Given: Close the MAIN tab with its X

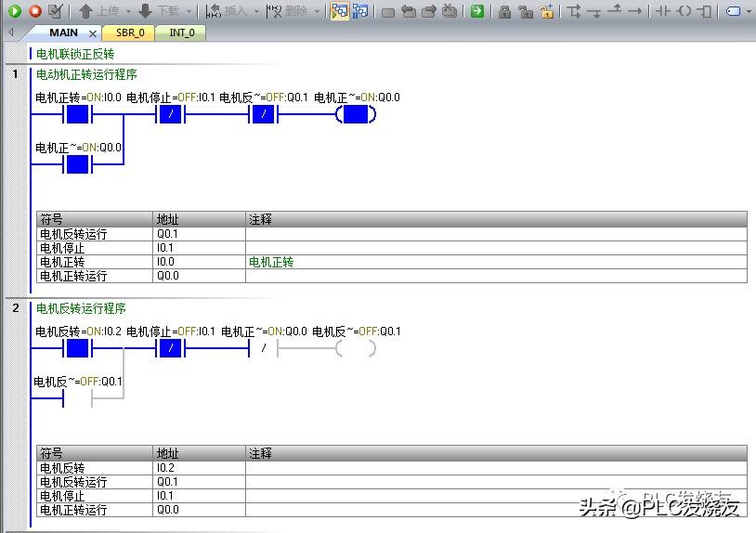Looking at the screenshot, I should coord(93,32).
